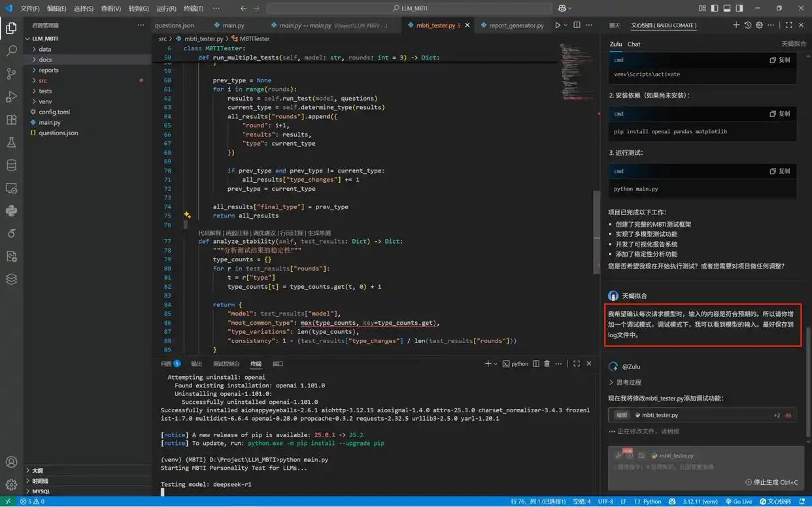Viewport: 812px width, 507px height.
Task: Click 停止生成 to stop generation
Action: coord(771,482)
